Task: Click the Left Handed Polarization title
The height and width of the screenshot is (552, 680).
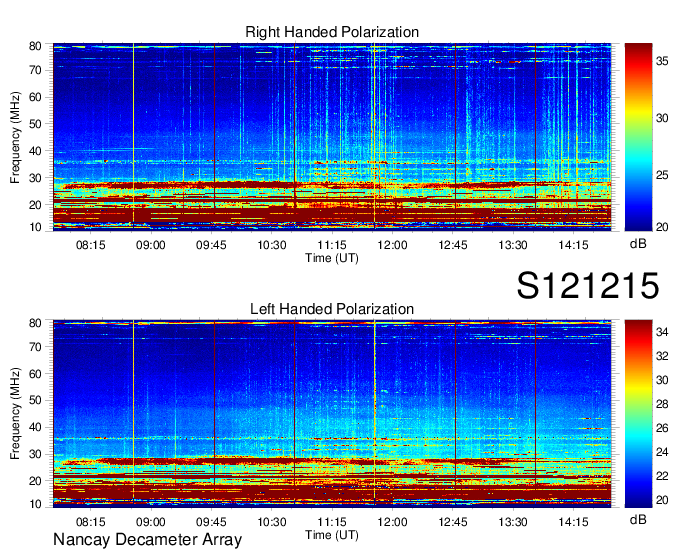Action: 332,309
